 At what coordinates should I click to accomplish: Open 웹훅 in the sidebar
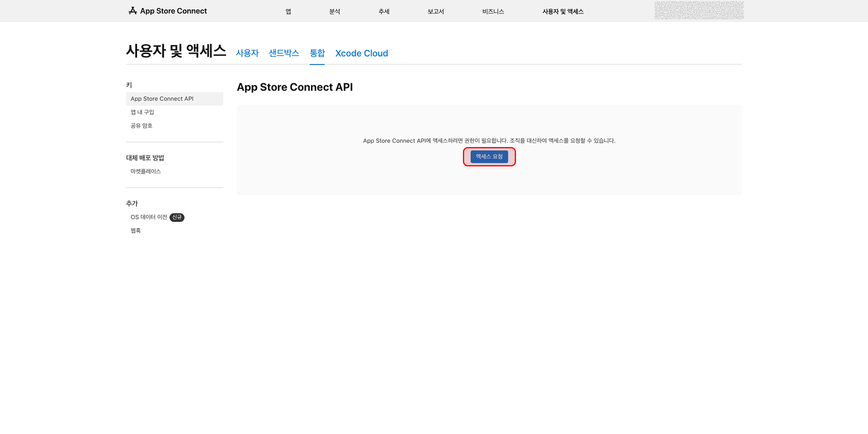point(136,231)
